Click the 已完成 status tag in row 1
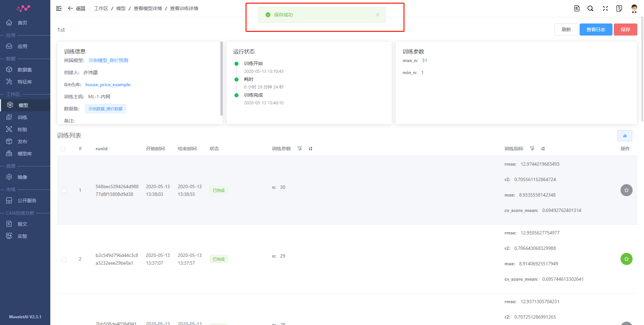The height and width of the screenshot is (325, 644). coord(219,191)
